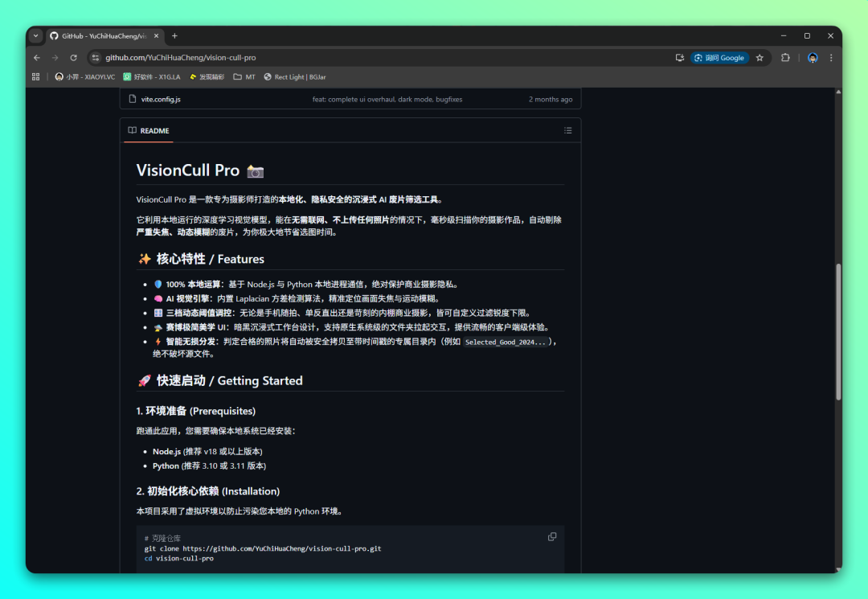Click the scrollbar up arrow
Screen dimensions: 868x599
coord(838,92)
